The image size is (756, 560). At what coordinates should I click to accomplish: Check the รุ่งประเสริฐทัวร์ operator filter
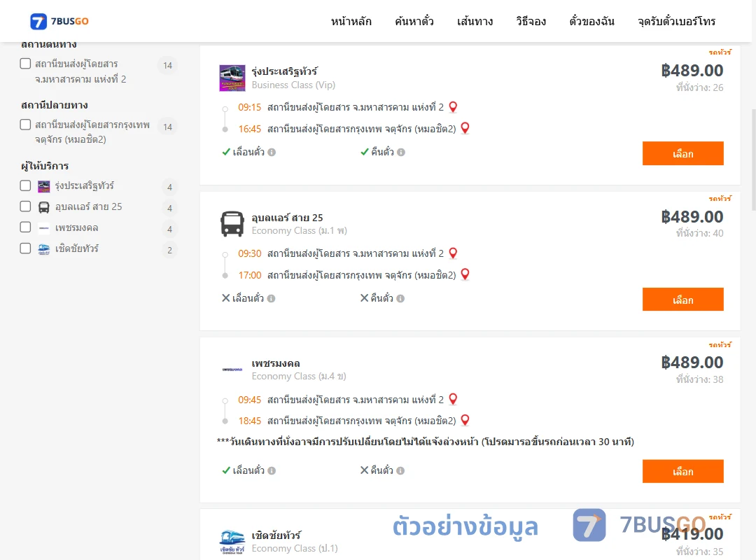pyautogui.click(x=26, y=185)
